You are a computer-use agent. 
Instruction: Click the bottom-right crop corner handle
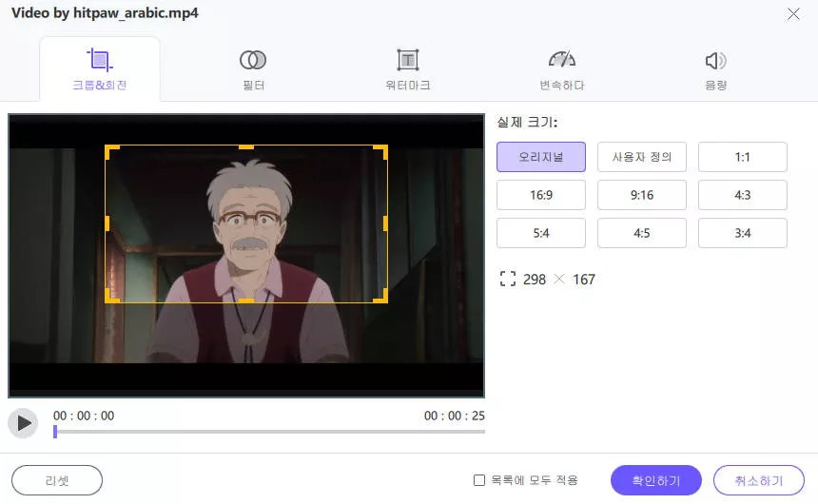pos(381,297)
